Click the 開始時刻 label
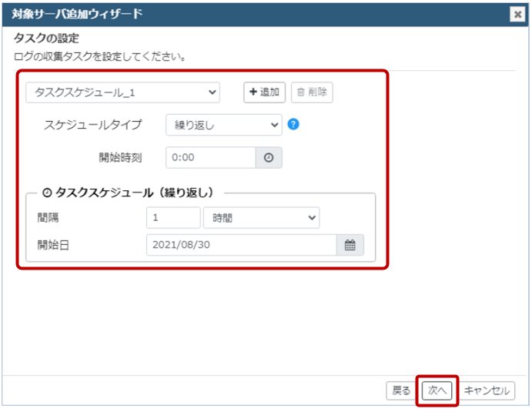The image size is (532, 409). 120,157
